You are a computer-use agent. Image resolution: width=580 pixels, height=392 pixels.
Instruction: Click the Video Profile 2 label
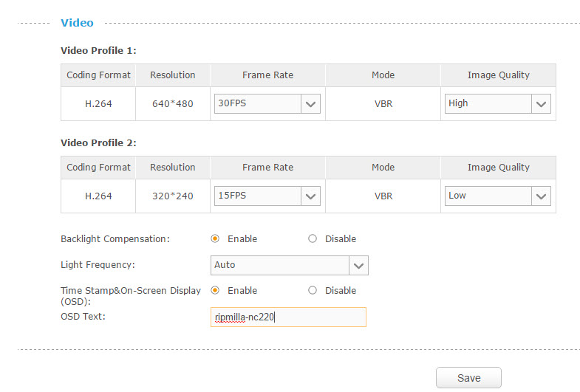click(x=98, y=143)
